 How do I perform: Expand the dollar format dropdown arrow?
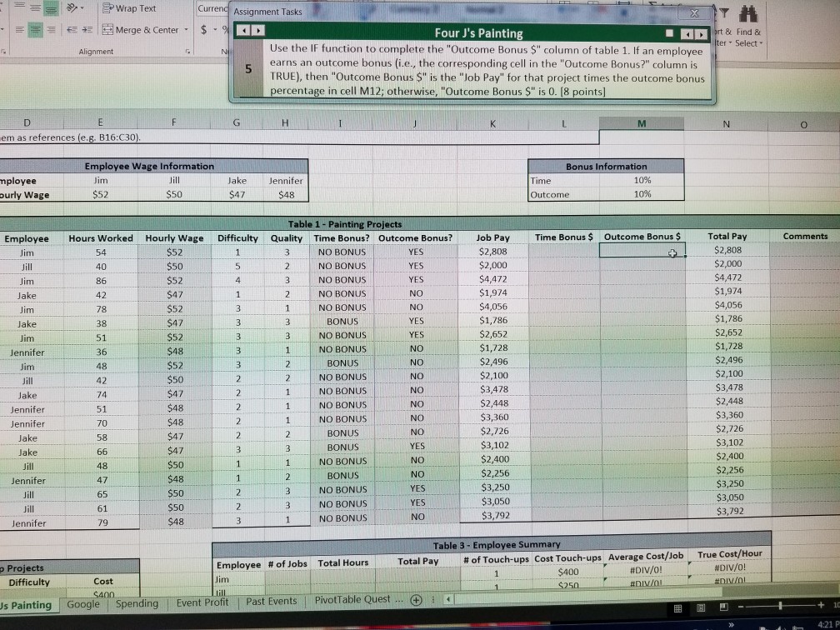217,31
